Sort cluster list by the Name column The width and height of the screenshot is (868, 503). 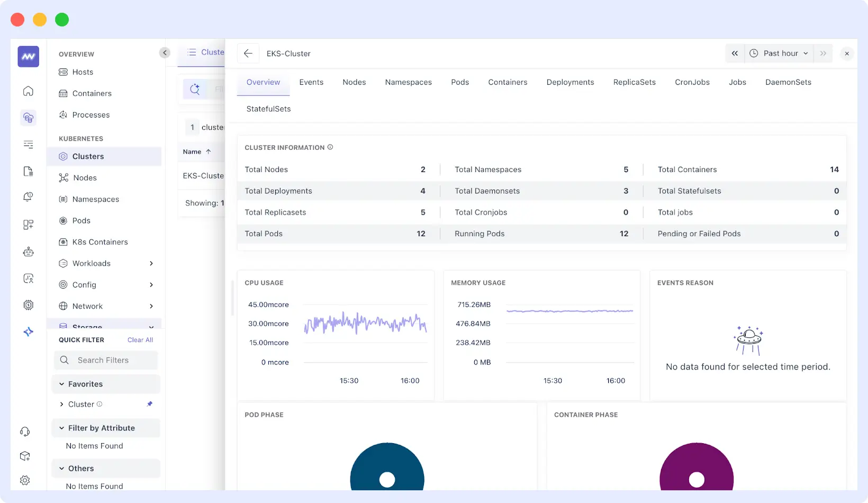click(x=196, y=152)
